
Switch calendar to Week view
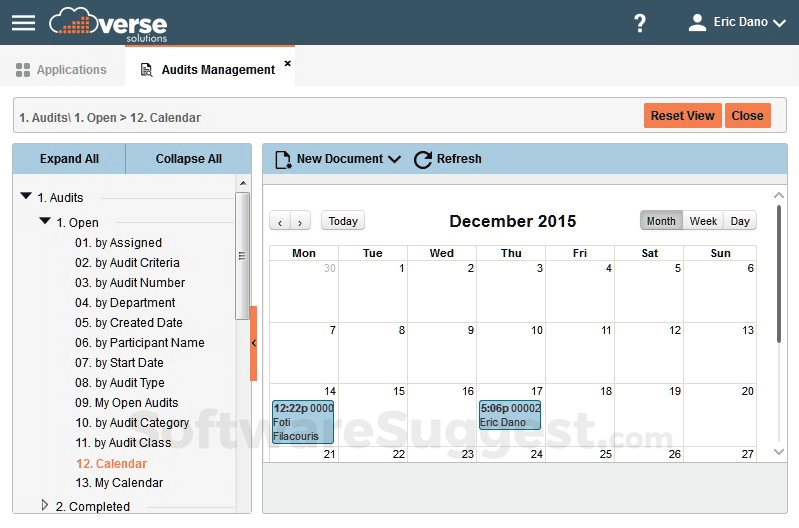703,221
